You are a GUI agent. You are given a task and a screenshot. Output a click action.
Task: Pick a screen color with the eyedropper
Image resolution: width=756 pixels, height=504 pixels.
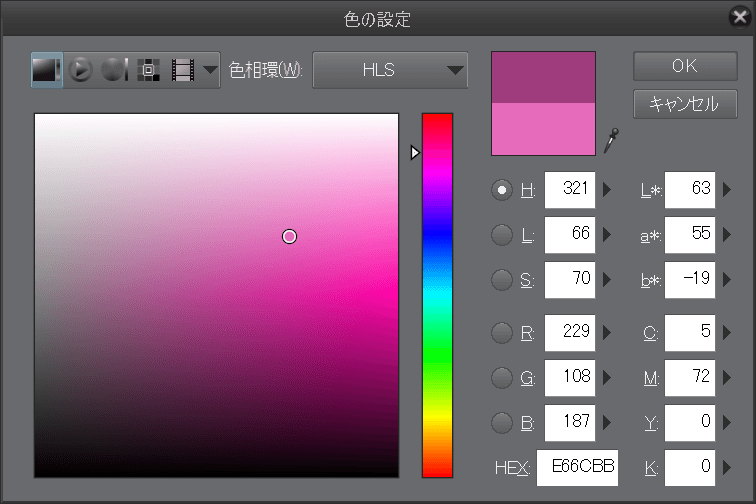611,141
